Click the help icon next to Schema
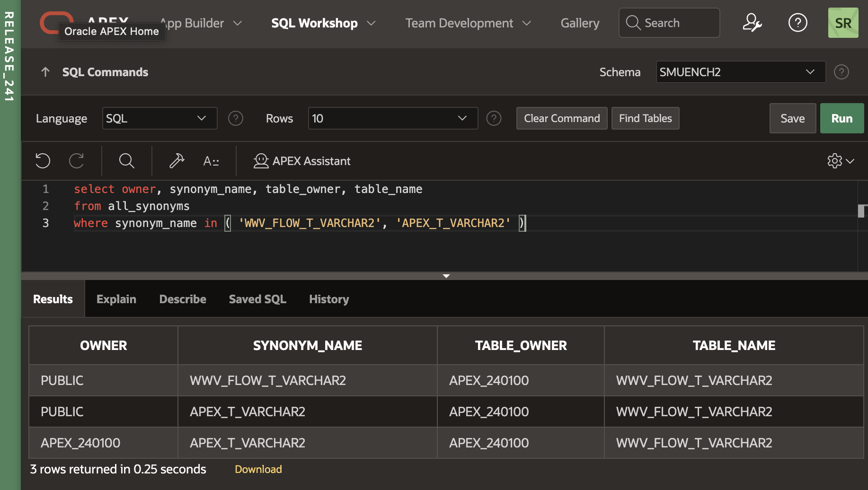This screenshot has height=490, width=868. click(841, 72)
